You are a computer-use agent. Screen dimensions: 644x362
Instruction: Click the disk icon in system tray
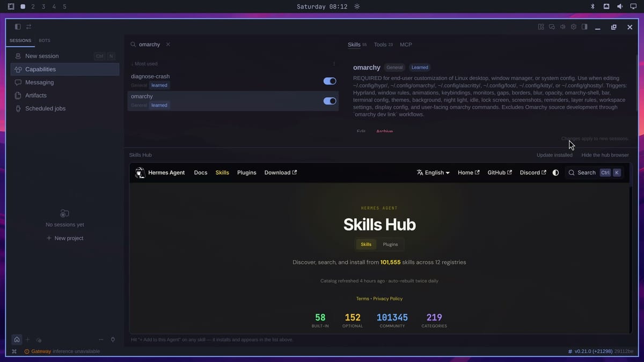pyautogui.click(x=606, y=6)
